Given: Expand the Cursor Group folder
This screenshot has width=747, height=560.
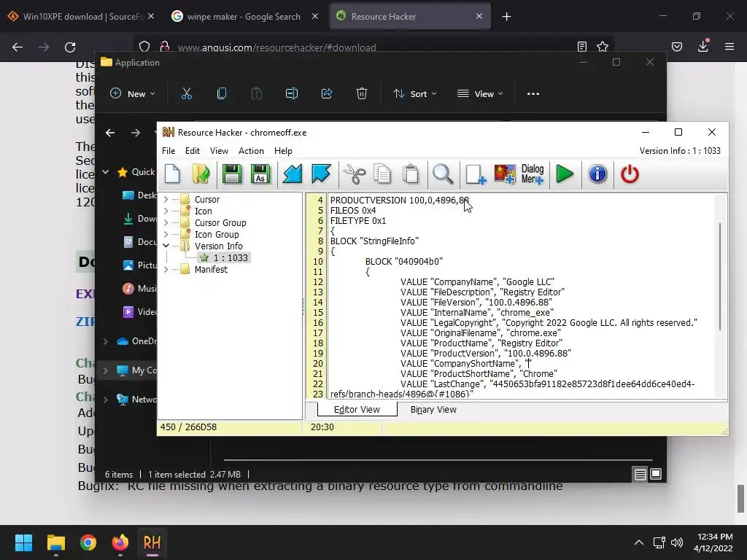Looking at the screenshot, I should tap(166, 222).
